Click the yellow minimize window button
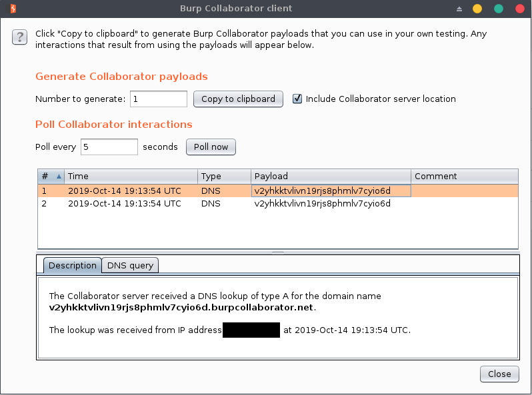The image size is (532, 395). pyautogui.click(x=477, y=9)
